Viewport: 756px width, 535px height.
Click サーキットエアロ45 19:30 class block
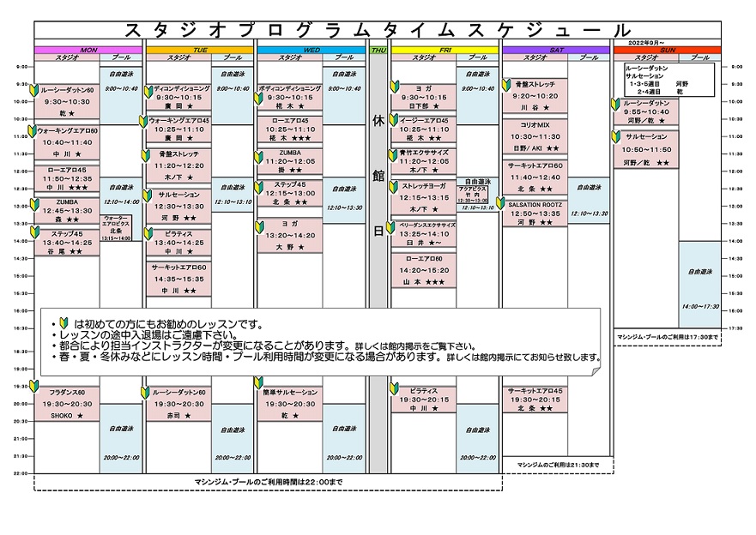(535, 400)
